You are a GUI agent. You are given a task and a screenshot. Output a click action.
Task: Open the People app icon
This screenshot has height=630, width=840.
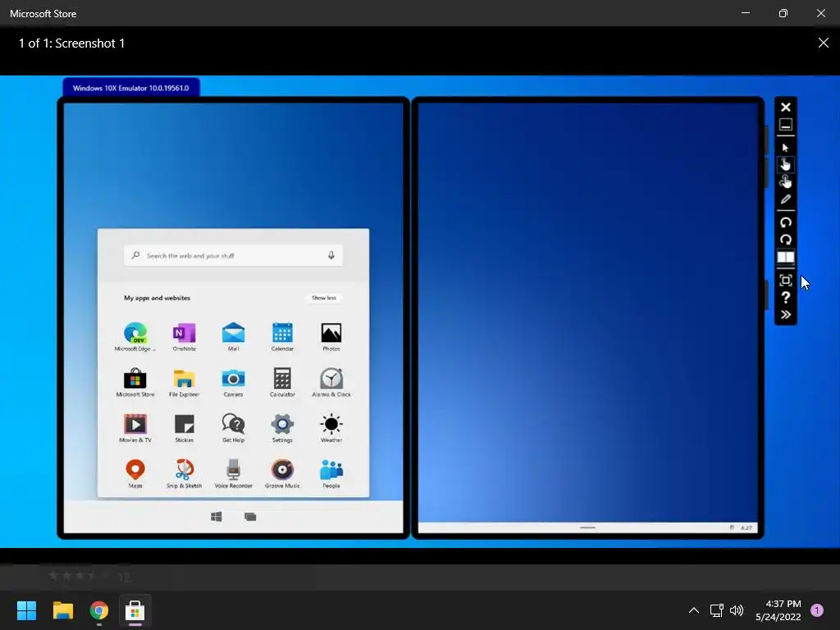click(331, 470)
